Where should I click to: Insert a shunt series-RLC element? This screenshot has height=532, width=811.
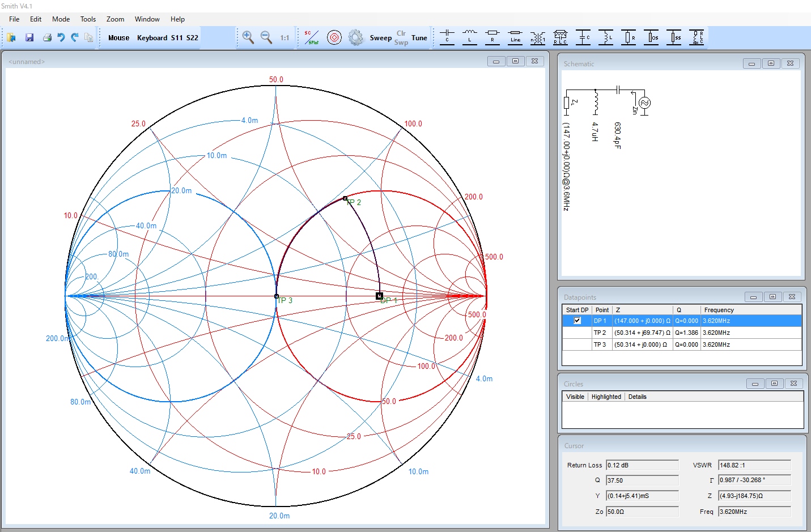[x=697, y=37]
